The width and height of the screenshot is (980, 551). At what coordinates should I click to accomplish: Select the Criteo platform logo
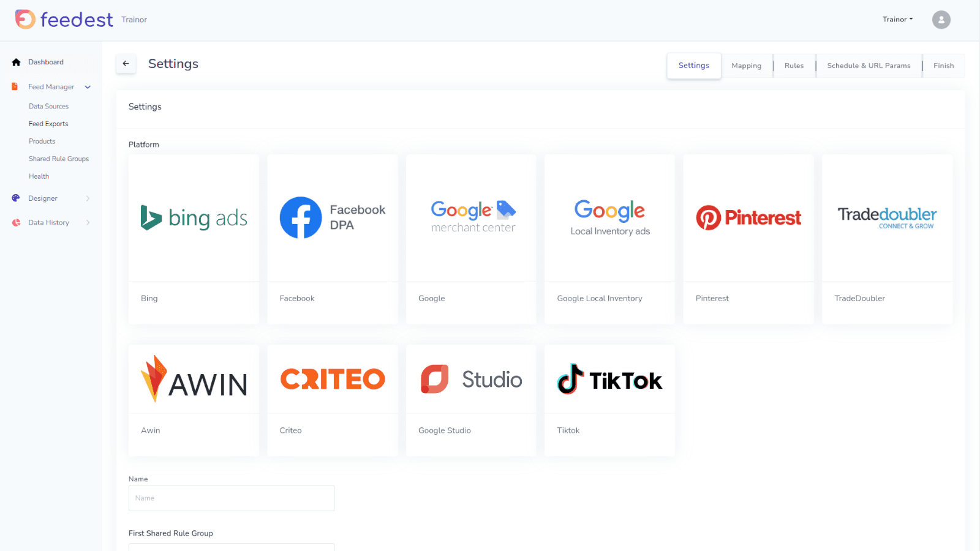332,380
